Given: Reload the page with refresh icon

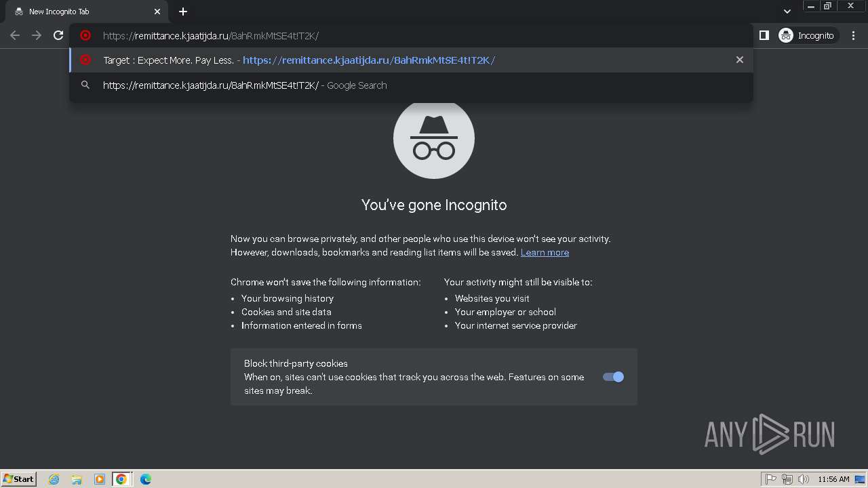Looking at the screenshot, I should tap(58, 35).
